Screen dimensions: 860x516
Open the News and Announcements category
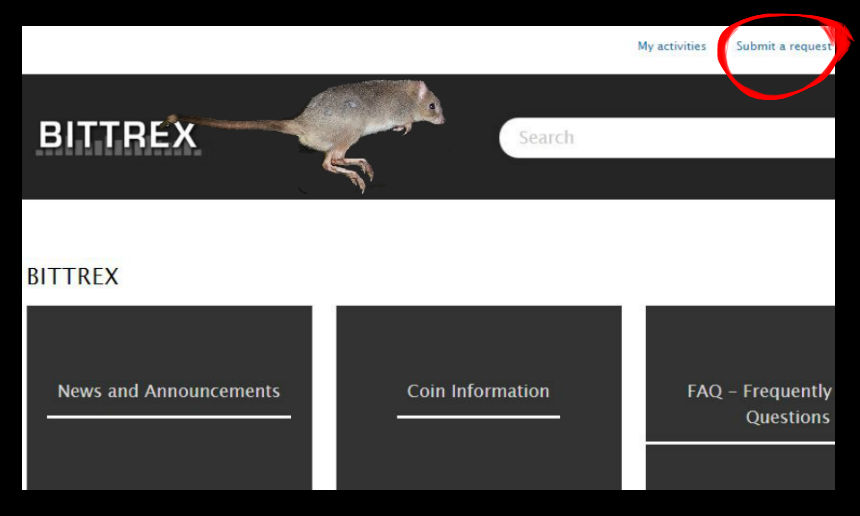point(169,398)
